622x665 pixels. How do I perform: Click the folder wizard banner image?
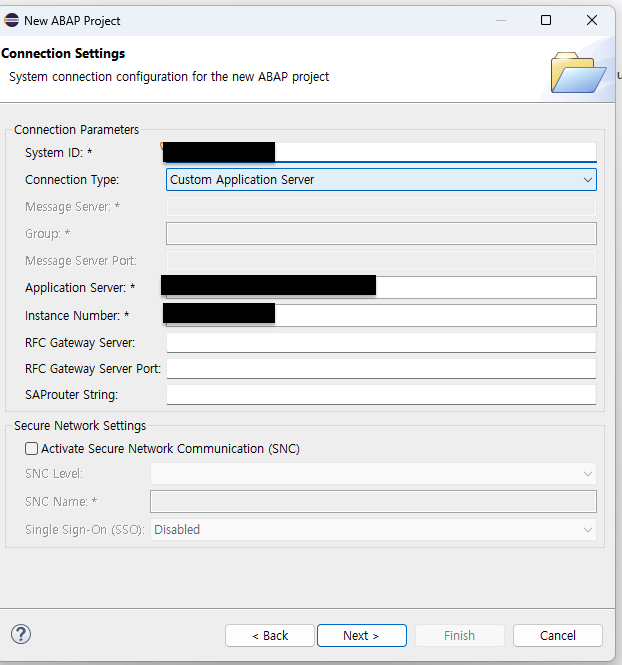point(578,72)
